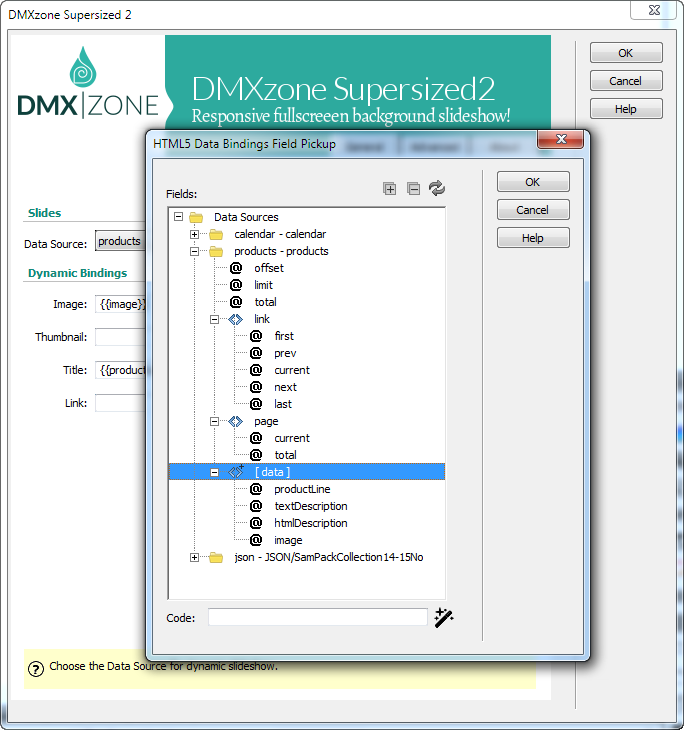This screenshot has width=684, height=730.
Task: Confirm with OK in Field Pickup dialog
Action: click(533, 182)
